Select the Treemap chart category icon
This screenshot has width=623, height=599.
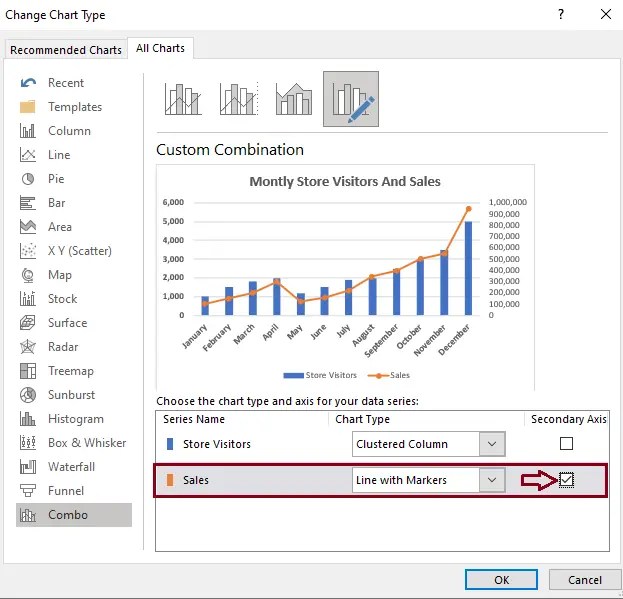pyautogui.click(x=28, y=371)
